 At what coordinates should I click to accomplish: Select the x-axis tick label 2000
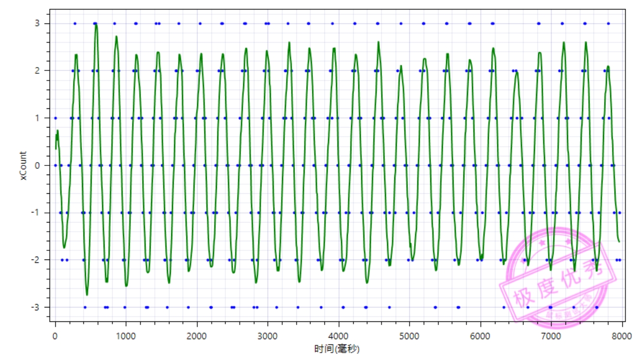[197, 337]
